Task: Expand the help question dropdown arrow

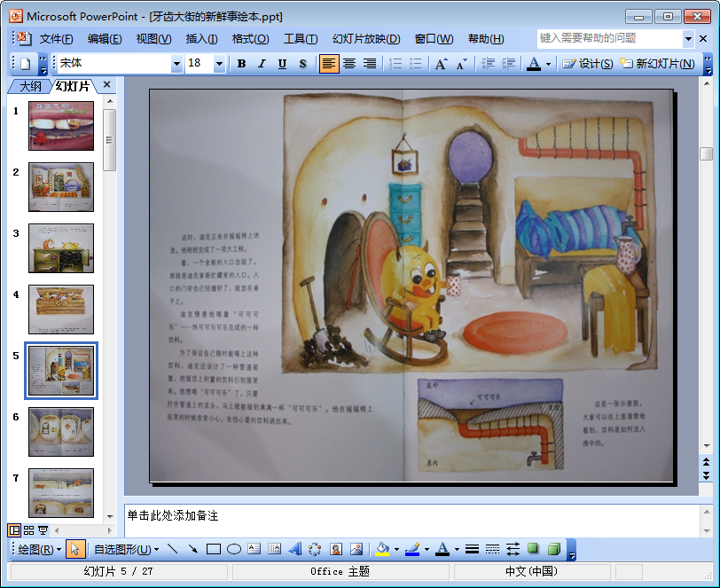Action: coord(688,39)
